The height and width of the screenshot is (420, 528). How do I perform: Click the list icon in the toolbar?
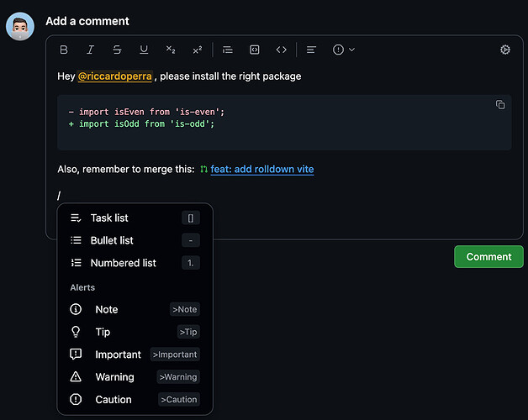228,50
